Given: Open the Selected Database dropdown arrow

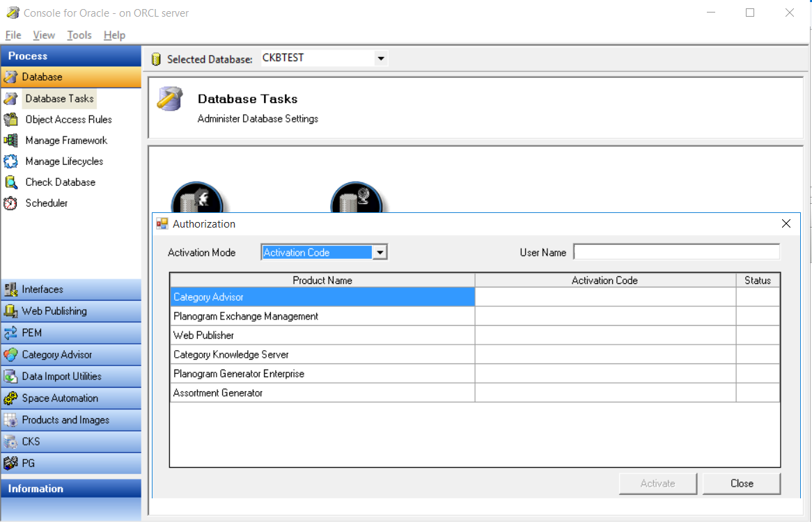Looking at the screenshot, I should [x=381, y=58].
